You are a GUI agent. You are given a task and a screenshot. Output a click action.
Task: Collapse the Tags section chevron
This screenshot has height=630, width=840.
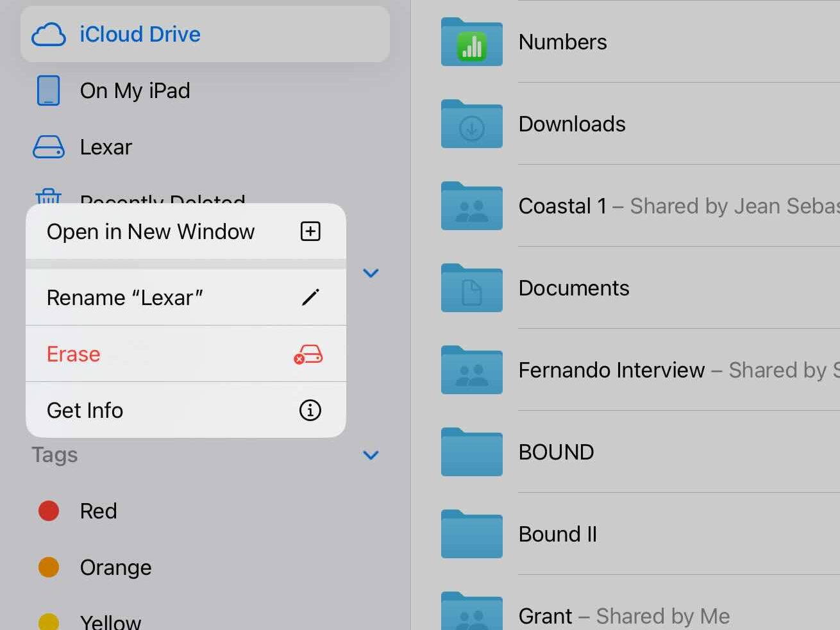[371, 455]
